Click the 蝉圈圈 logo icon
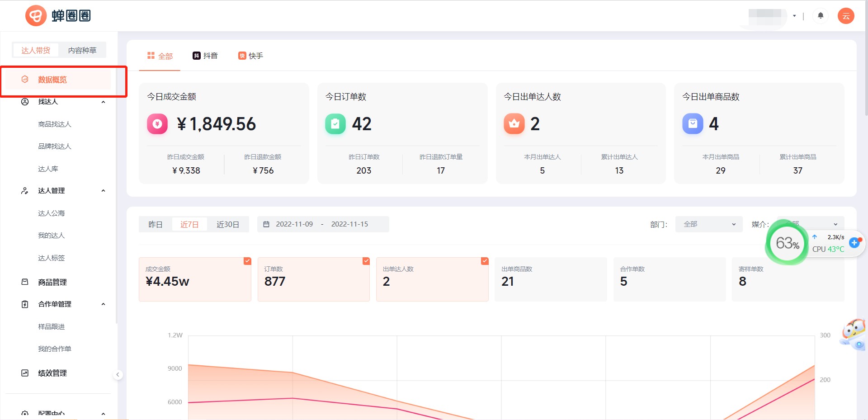 point(36,16)
